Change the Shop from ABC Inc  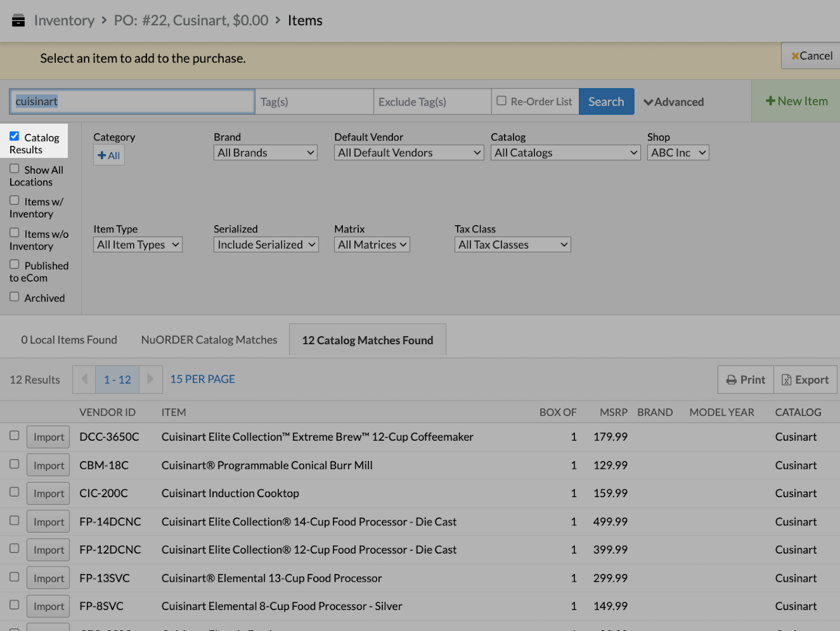pyautogui.click(x=677, y=152)
